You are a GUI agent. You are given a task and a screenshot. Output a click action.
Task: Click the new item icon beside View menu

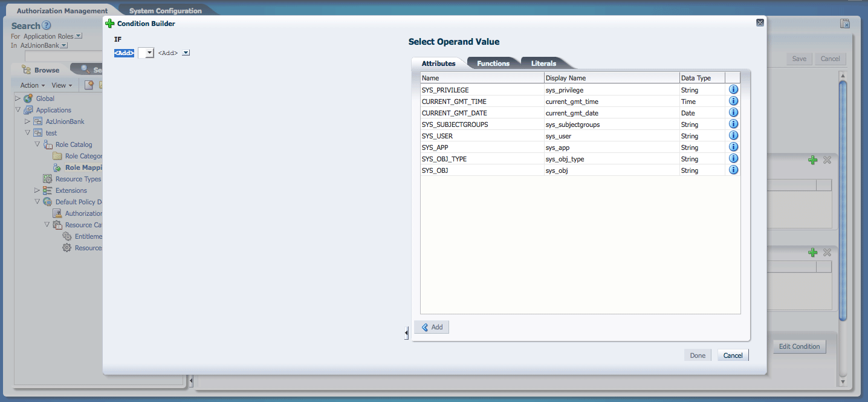89,85
